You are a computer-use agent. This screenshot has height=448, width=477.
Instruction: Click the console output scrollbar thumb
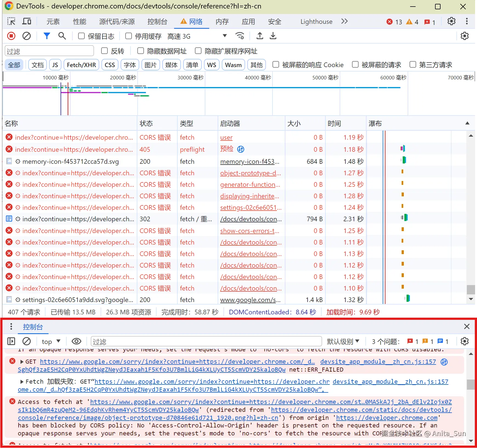pos(471,384)
